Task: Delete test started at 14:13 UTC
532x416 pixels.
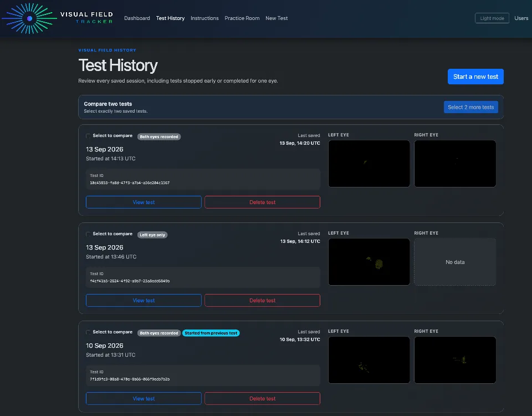Action: pos(262,202)
